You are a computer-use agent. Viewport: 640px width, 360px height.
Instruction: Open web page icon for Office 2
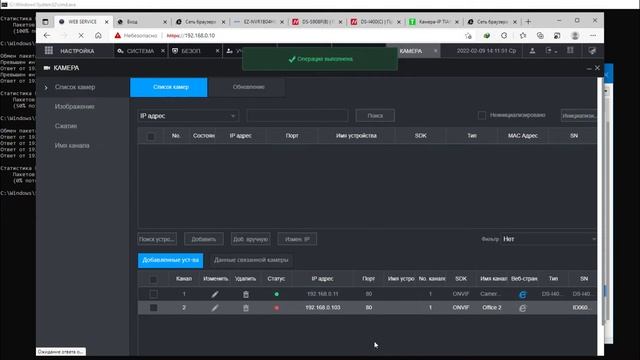click(x=522, y=308)
